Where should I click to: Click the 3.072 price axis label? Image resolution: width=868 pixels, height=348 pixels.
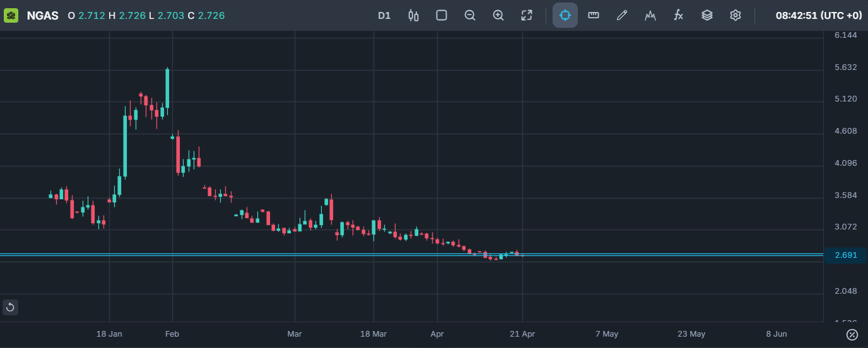pyautogui.click(x=846, y=226)
